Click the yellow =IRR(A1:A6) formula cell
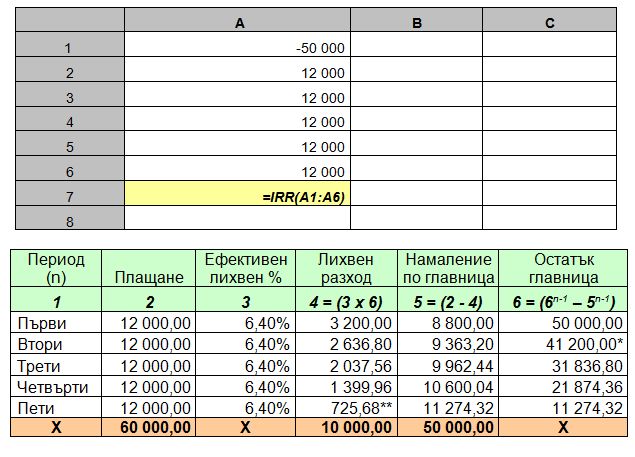This screenshot has width=635, height=457. (238, 194)
